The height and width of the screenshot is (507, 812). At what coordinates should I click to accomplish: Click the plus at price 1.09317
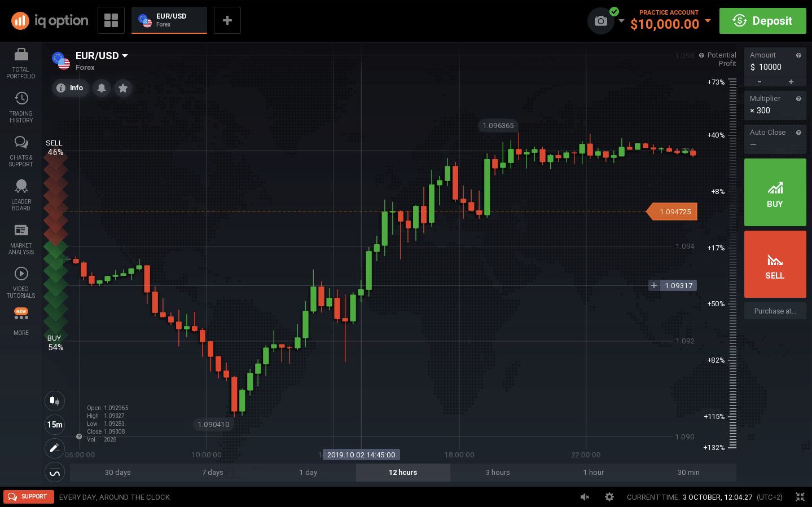click(x=654, y=285)
